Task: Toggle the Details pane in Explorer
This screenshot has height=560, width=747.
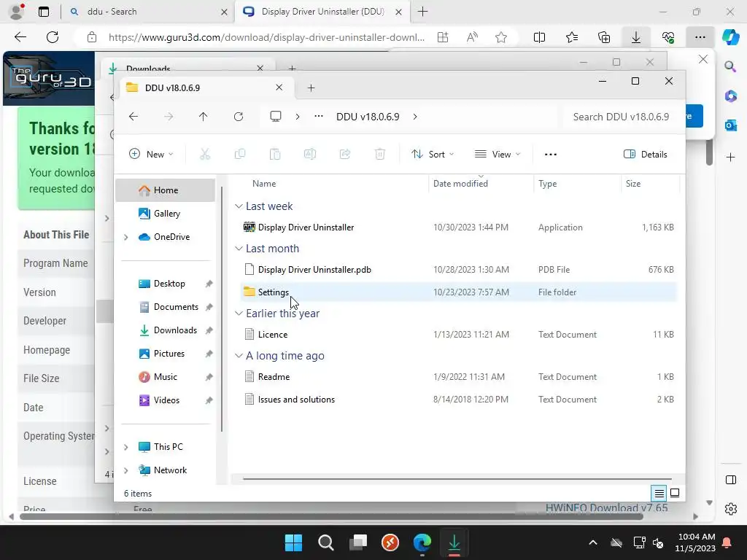Action: (646, 155)
